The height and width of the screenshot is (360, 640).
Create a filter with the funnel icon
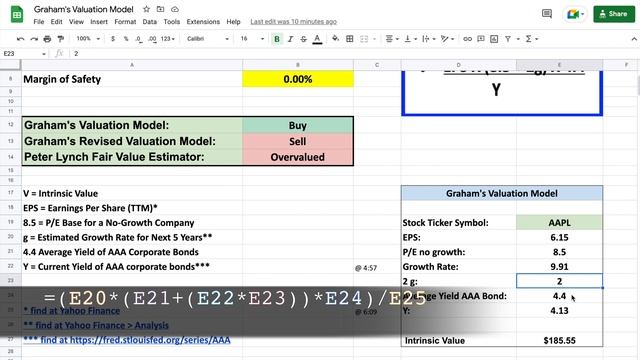point(508,39)
